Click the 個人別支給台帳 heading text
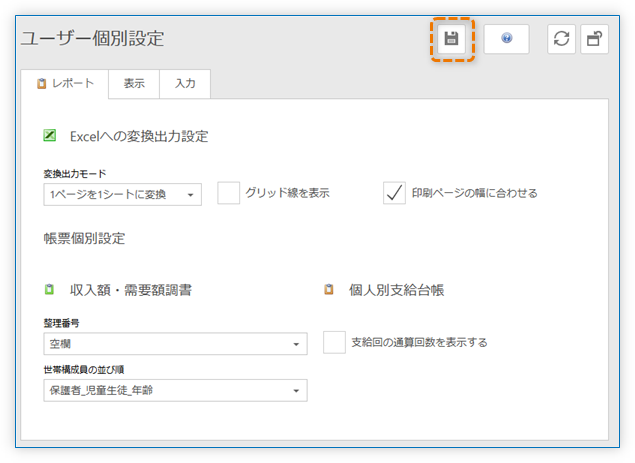635x463 pixels. click(396, 290)
